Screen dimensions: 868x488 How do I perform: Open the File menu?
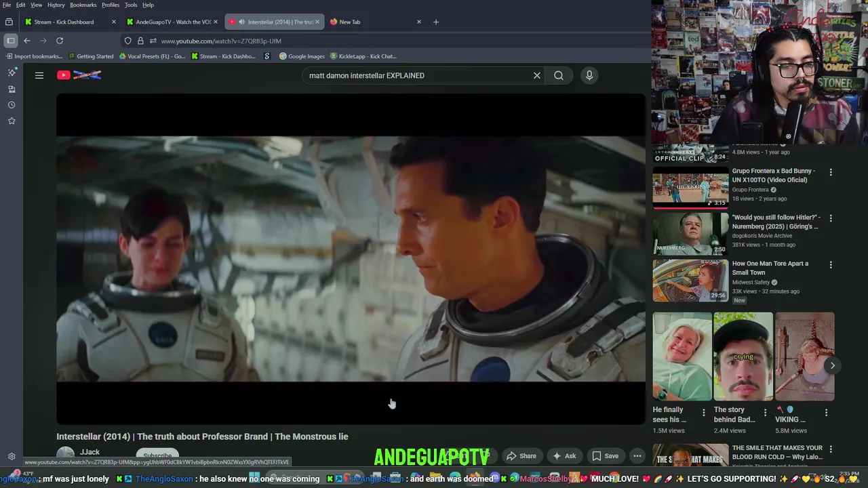coord(7,5)
